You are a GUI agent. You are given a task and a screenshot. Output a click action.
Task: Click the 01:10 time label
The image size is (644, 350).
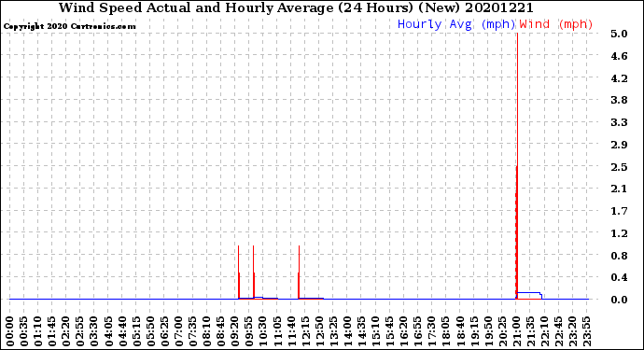click(37, 331)
